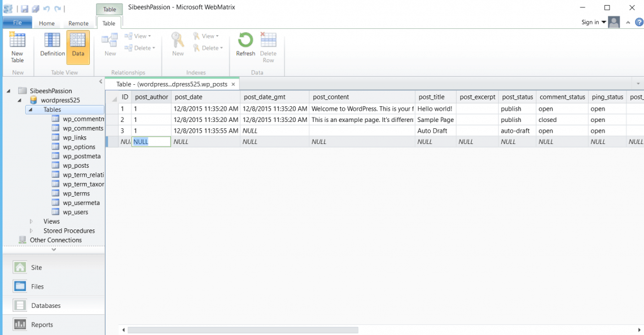This screenshot has width=644, height=335.
Task: Save using the quick access save icon
Action: pyautogui.click(x=25, y=9)
